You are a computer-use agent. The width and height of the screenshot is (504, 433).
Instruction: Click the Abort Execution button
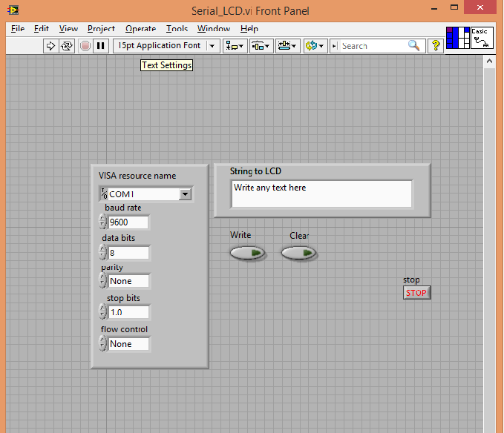tap(85, 46)
